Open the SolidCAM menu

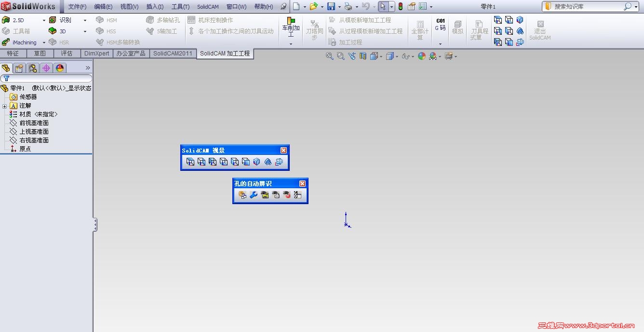pos(208,7)
